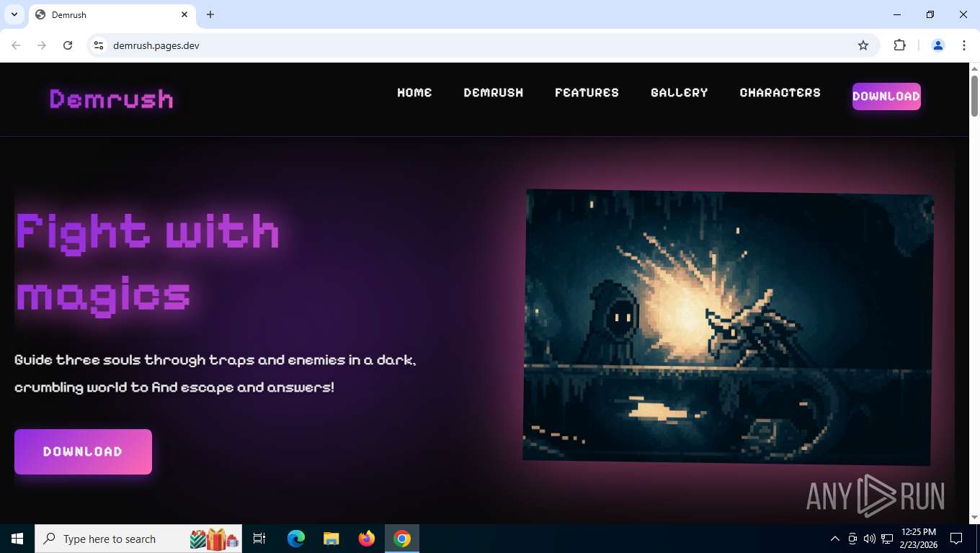
Task: Open File Explorer from taskbar
Action: (331, 539)
